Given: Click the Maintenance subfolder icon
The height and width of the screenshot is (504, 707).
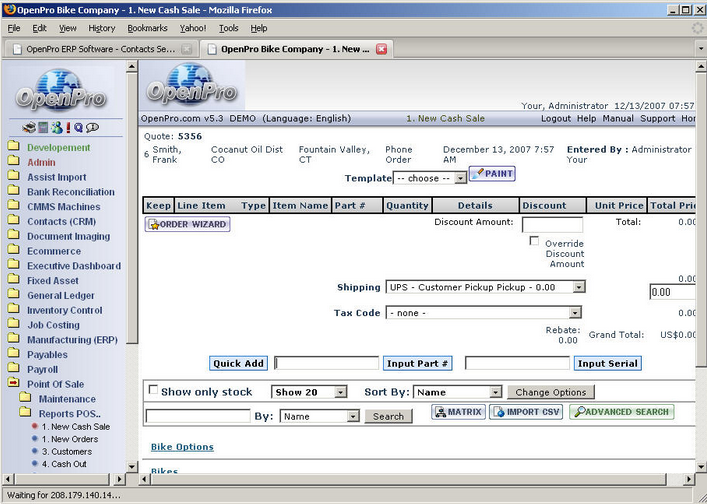Looking at the screenshot, I should tap(26, 398).
